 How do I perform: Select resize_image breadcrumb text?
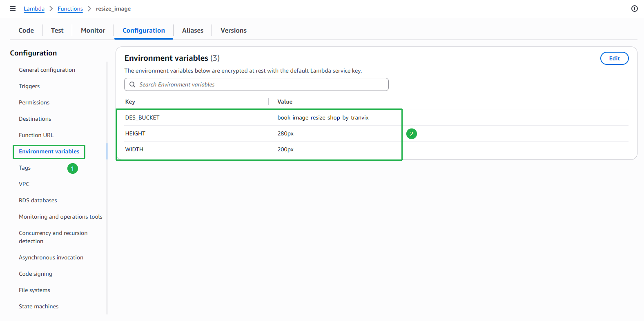tap(113, 9)
